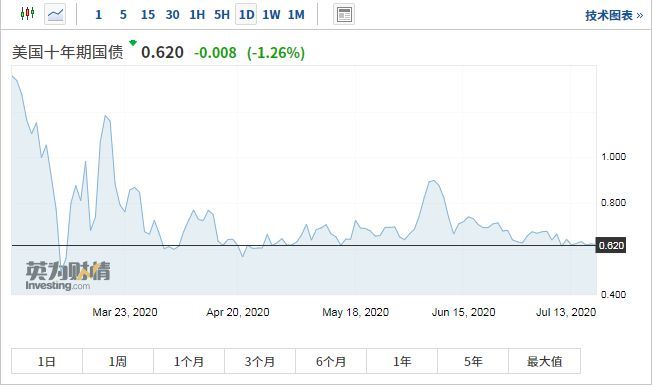The width and height of the screenshot is (653, 392).
Task: Select the 最大值 range button
Action: (544, 361)
